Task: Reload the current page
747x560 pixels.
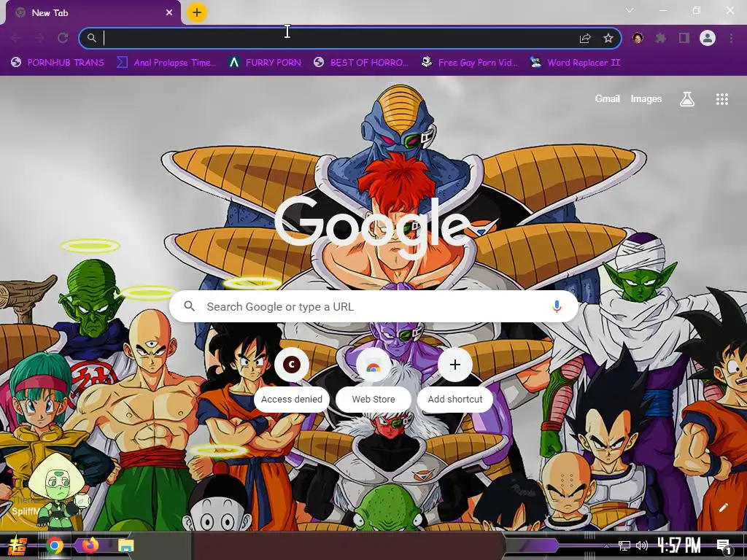Action: pos(63,38)
